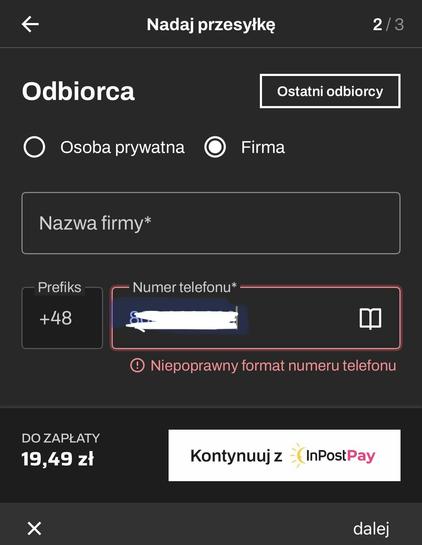Tap the back arrow icon
This screenshot has width=422, height=545.
tap(30, 24)
